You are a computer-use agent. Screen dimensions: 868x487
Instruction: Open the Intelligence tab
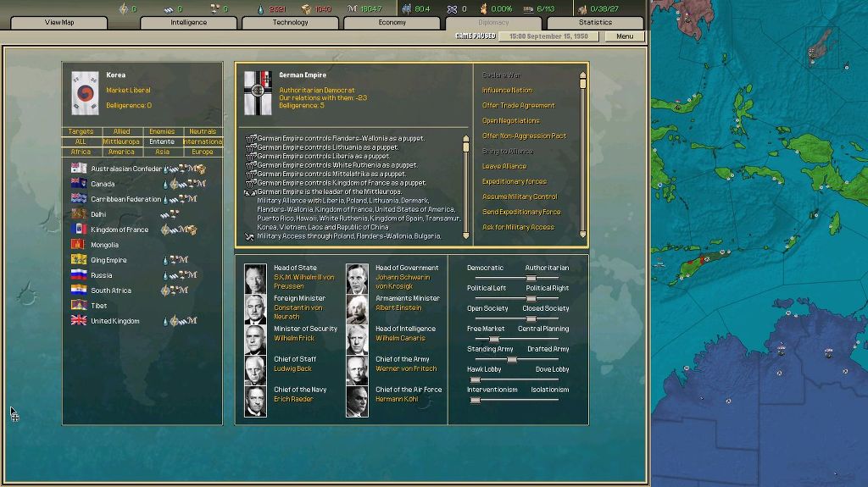point(189,23)
